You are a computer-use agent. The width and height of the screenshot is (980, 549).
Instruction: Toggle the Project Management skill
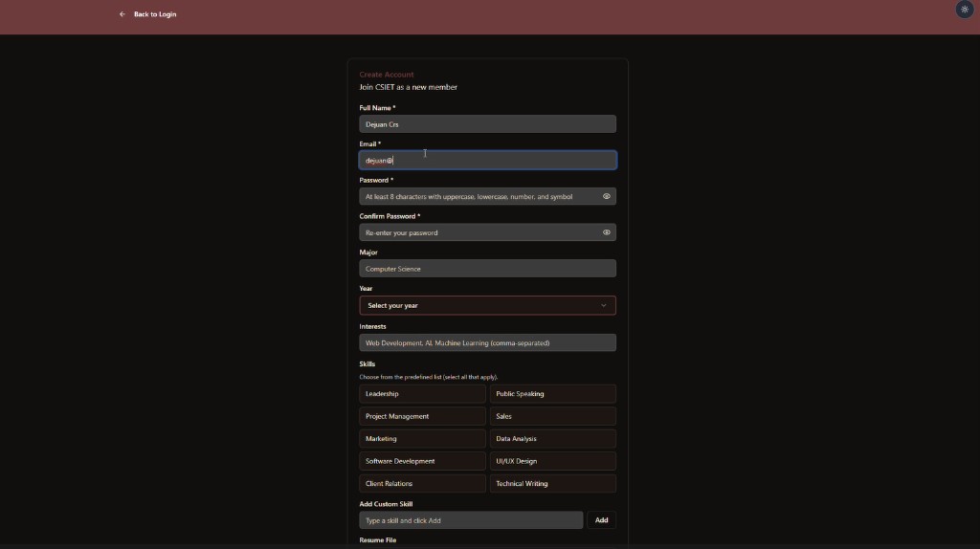pos(422,417)
